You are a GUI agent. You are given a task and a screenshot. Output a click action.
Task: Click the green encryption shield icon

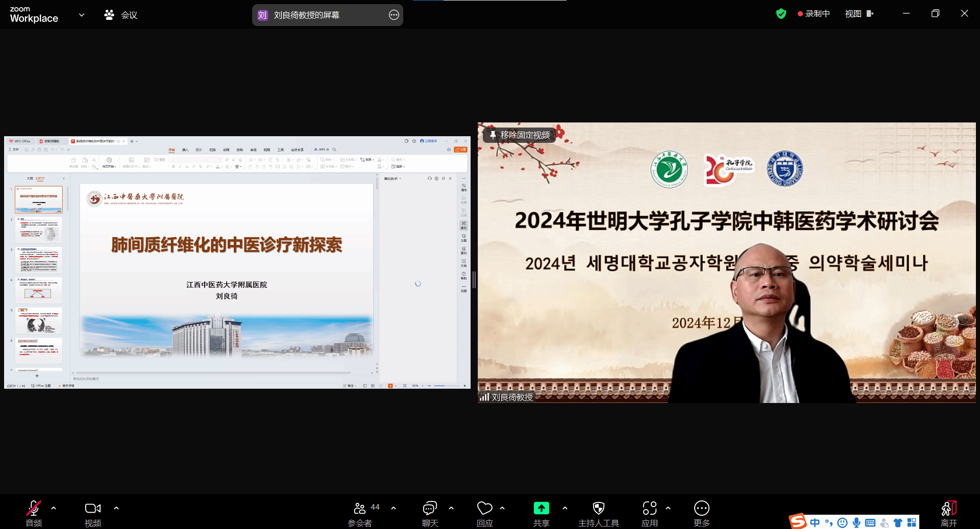pos(781,14)
